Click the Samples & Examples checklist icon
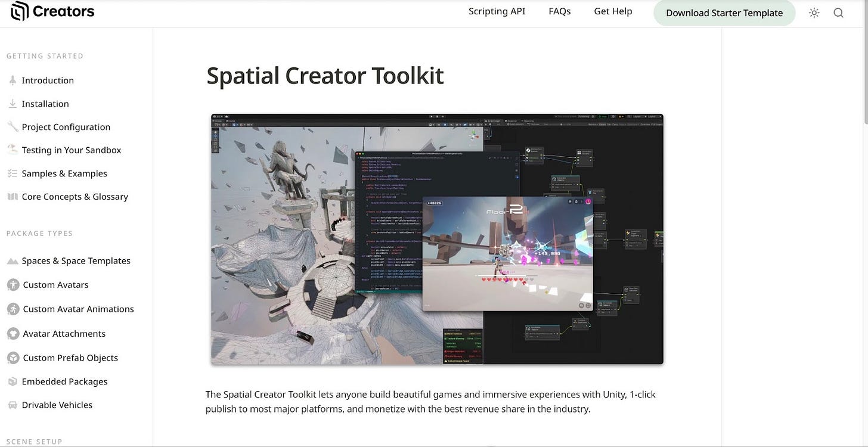868x447 pixels. pyautogui.click(x=13, y=173)
